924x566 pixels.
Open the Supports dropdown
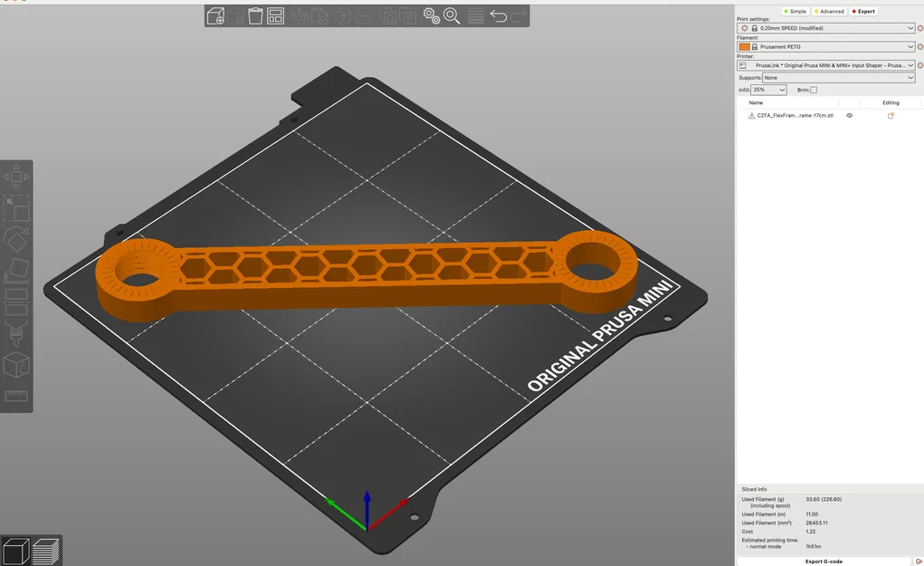pos(839,78)
